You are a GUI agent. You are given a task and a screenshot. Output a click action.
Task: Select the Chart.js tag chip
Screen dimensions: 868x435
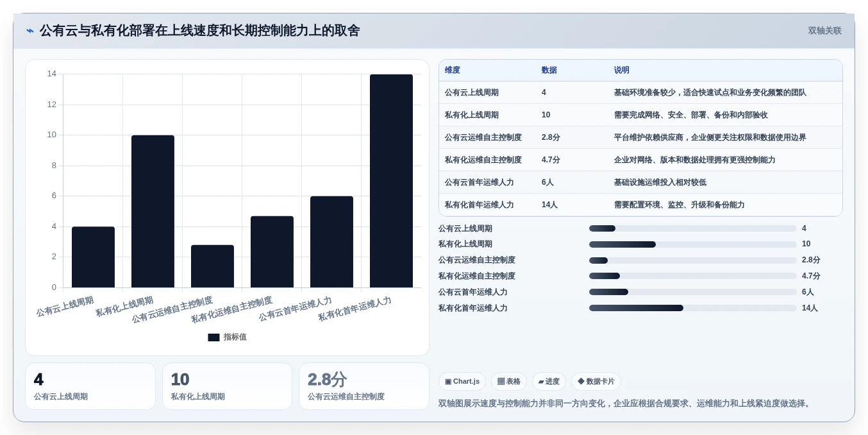[462, 381]
